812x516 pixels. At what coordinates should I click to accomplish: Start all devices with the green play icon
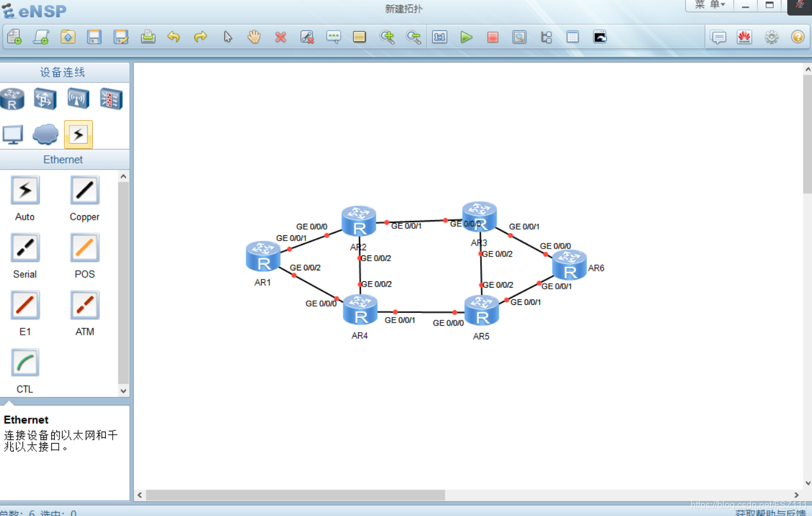[x=466, y=37]
